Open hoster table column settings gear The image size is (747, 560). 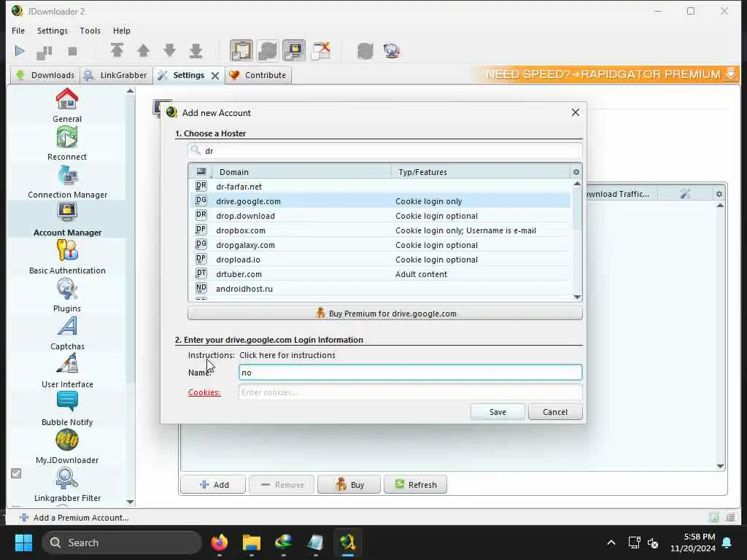(576, 172)
